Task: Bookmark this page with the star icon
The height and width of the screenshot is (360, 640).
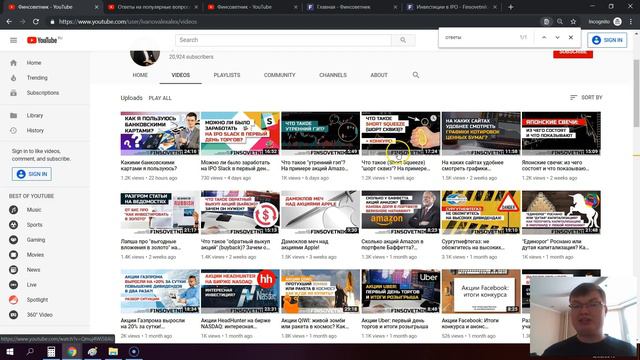Action: [573, 22]
